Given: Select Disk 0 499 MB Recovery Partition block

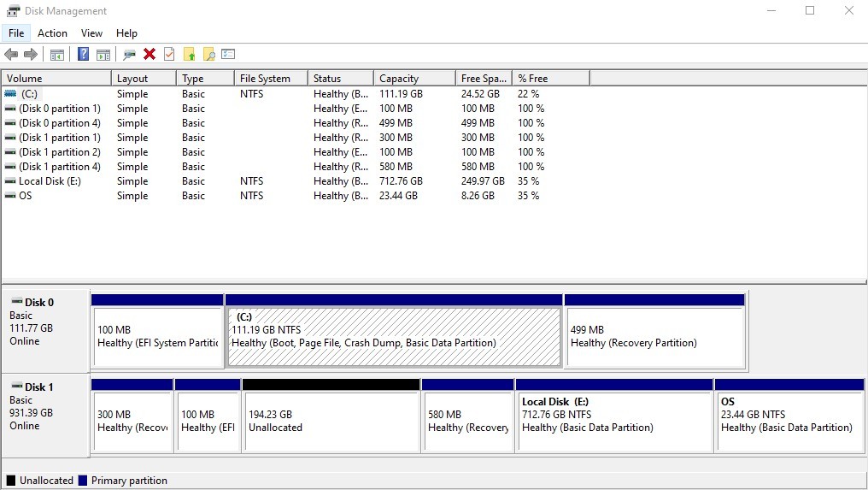Looking at the screenshot, I should coord(655,332).
